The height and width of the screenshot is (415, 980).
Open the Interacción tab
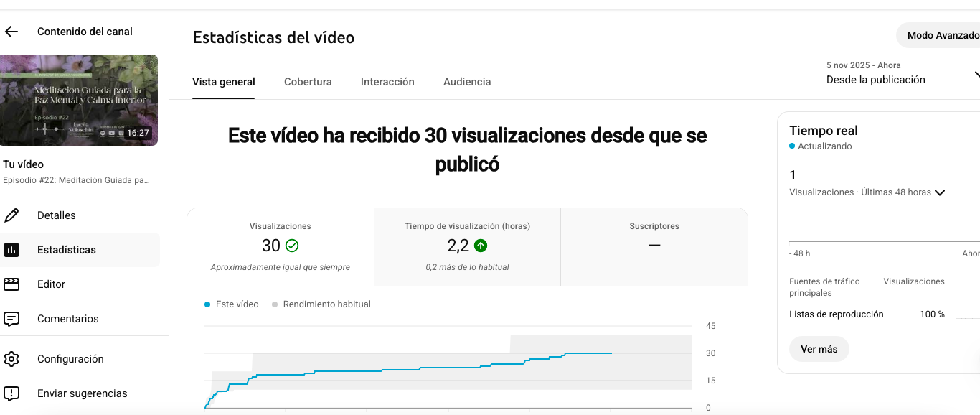(387, 82)
